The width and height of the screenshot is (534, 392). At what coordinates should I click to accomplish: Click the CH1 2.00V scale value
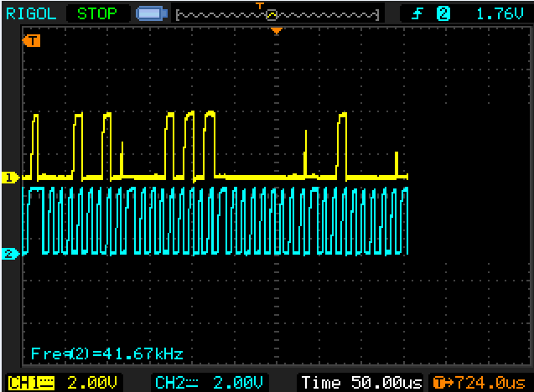click(92, 383)
